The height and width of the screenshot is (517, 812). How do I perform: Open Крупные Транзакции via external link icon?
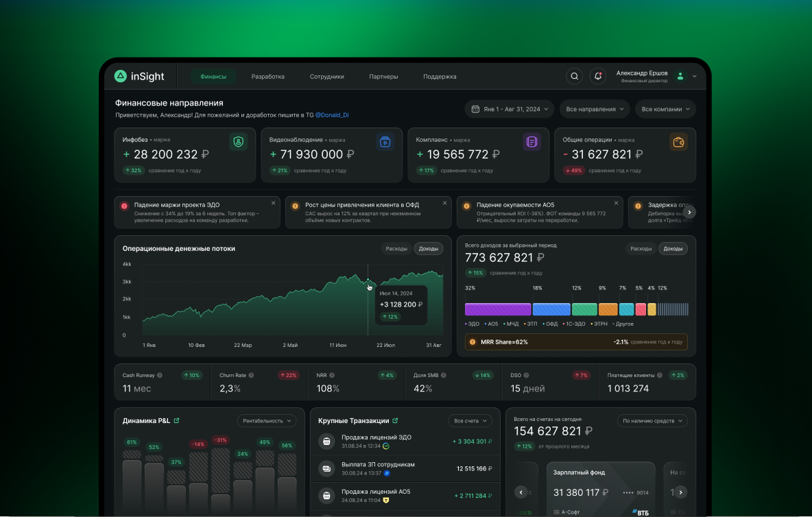pos(396,421)
